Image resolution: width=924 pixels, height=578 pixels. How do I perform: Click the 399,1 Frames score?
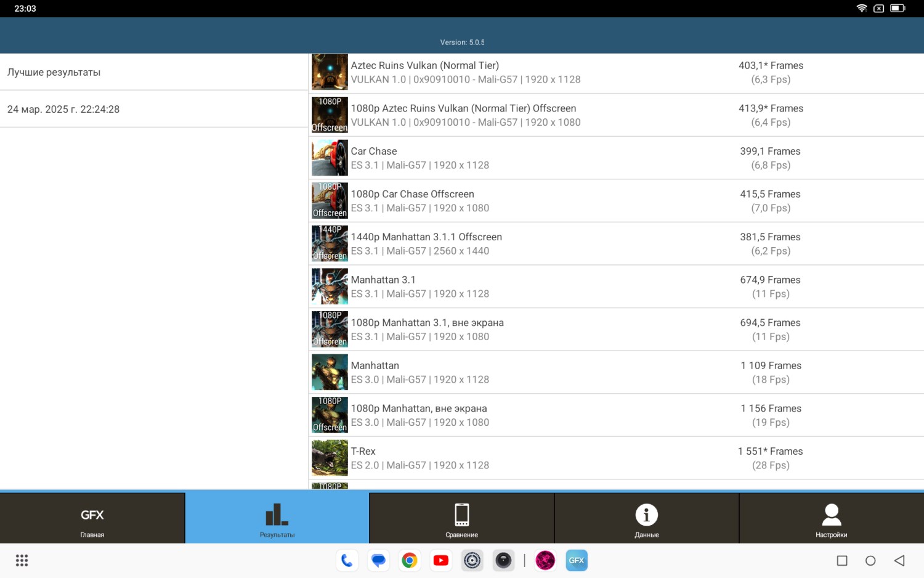click(x=771, y=151)
